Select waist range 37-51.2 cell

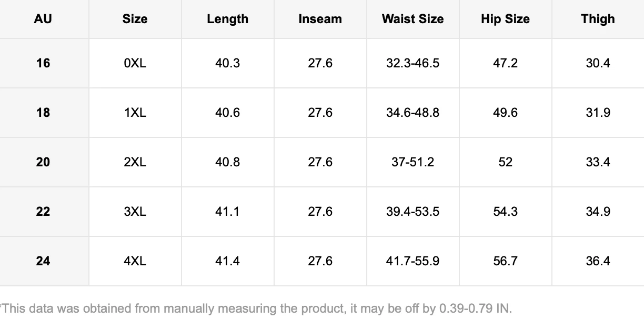click(x=413, y=162)
